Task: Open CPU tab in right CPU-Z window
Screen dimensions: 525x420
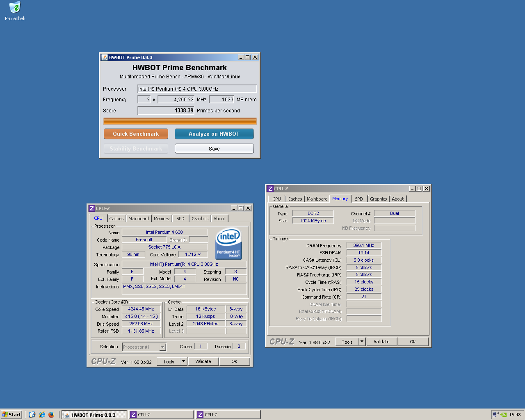Action: pos(277,199)
